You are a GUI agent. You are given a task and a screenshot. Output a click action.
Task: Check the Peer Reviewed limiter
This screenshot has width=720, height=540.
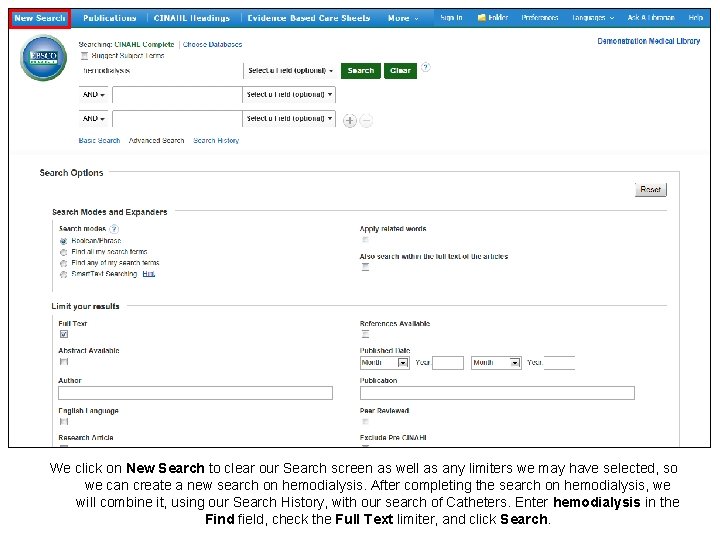[x=366, y=422]
